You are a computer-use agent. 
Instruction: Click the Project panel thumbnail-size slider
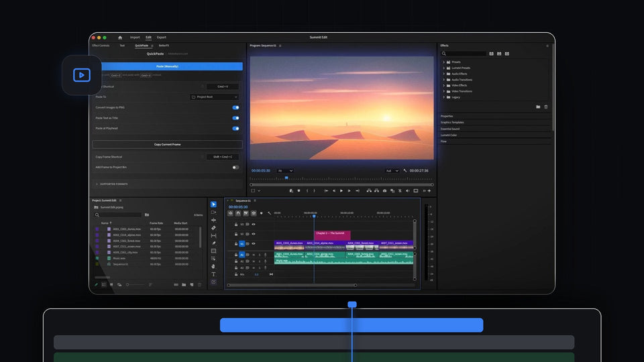[x=136, y=285]
